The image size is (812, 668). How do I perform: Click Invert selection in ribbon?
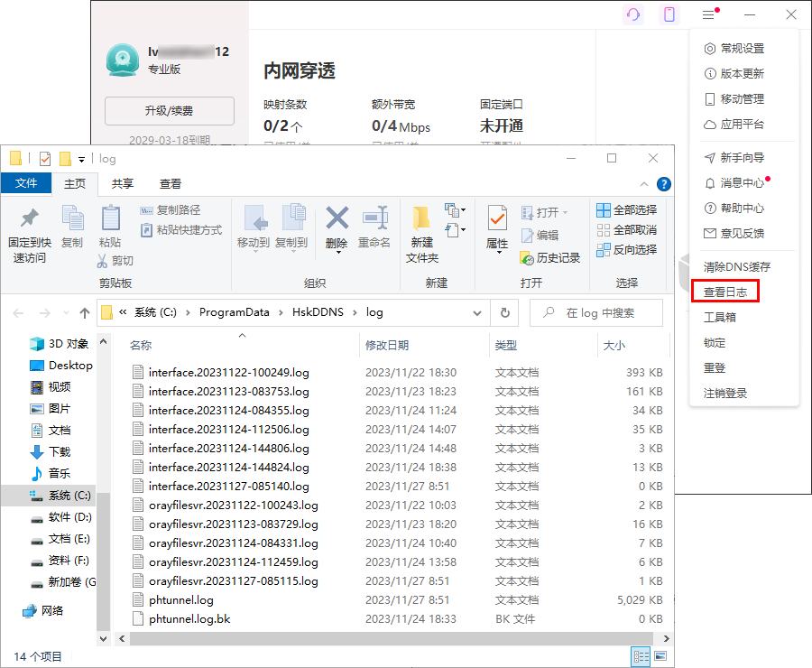click(627, 250)
